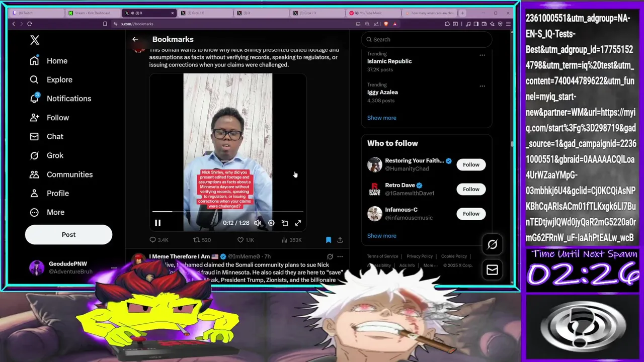The height and width of the screenshot is (362, 644).
Task: Open Chat in the sidebar
Action: click(46, 136)
